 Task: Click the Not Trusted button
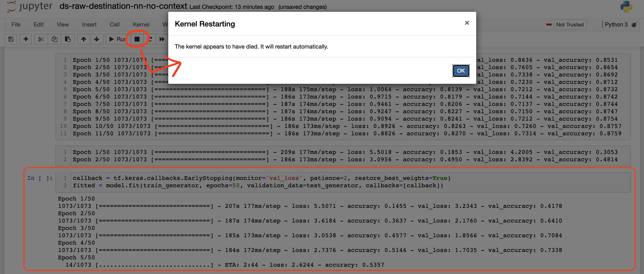[x=570, y=25]
